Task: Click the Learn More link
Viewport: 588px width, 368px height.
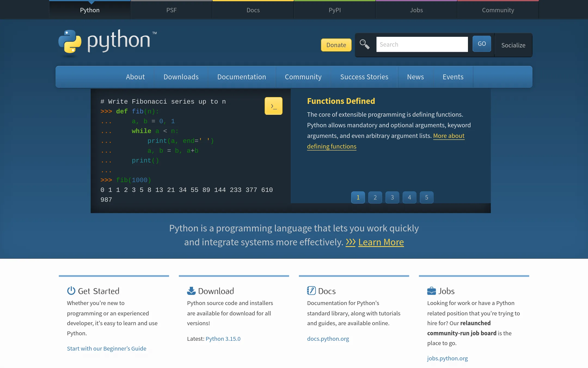Action: click(x=381, y=242)
